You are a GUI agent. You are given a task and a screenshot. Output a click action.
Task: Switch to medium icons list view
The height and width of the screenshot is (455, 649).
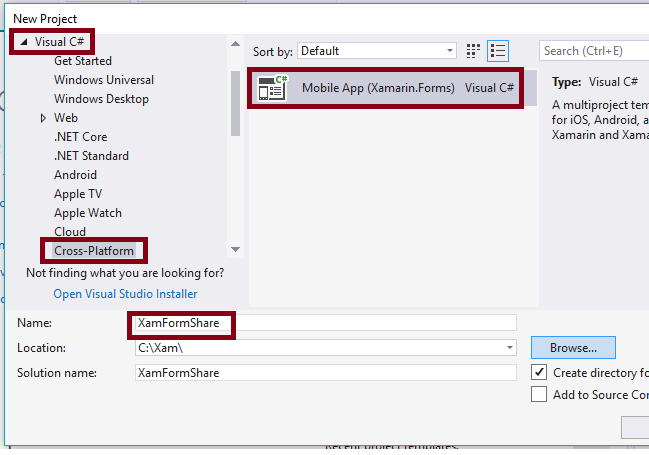coord(498,51)
